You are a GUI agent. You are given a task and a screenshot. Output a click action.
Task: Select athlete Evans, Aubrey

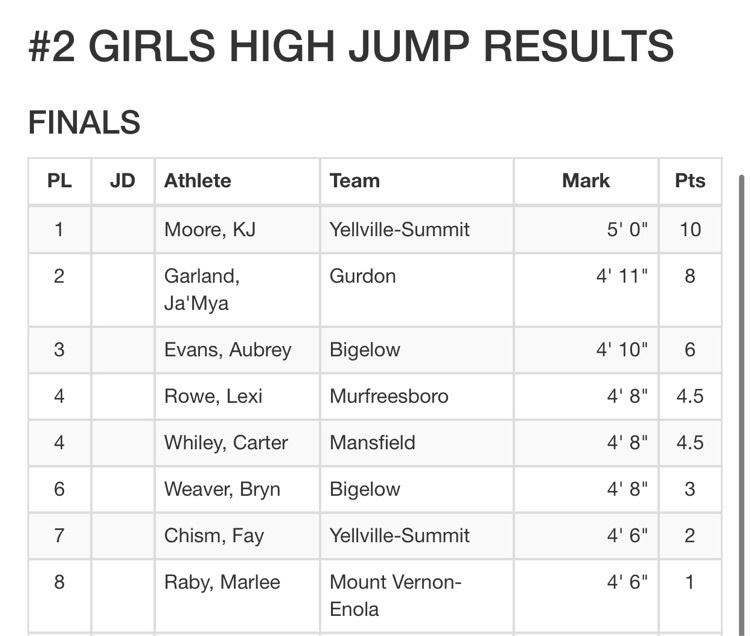coord(228,350)
